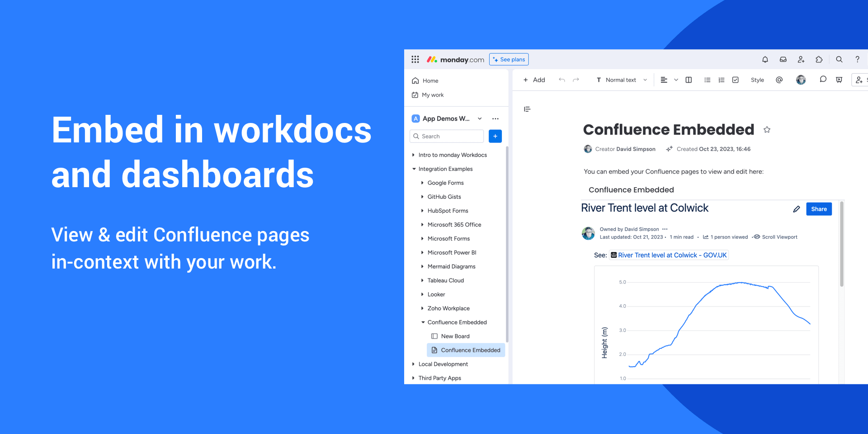Toggle the table of contents outline icon
Screen dimensions: 868x434
pos(527,109)
